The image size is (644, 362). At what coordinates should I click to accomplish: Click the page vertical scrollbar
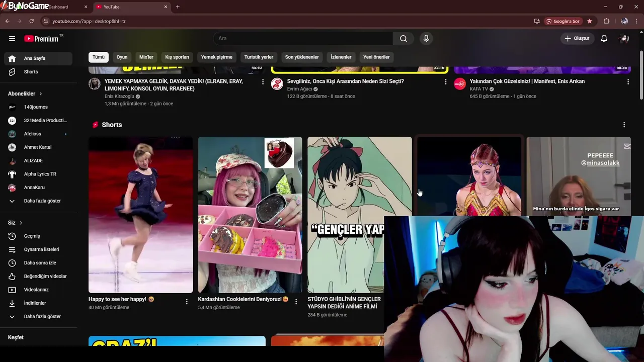tap(641, 75)
